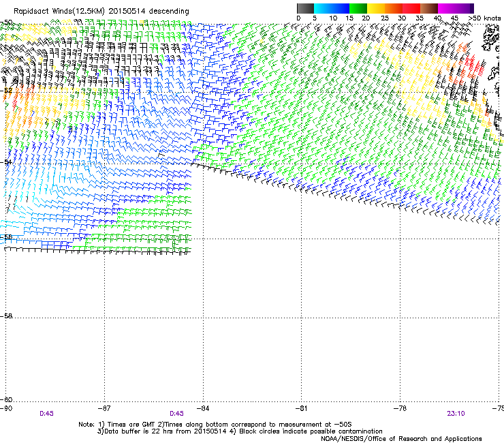This screenshot has height=443, width=504.
Task: Click the -87 longitude axis label
Action: coord(104,408)
